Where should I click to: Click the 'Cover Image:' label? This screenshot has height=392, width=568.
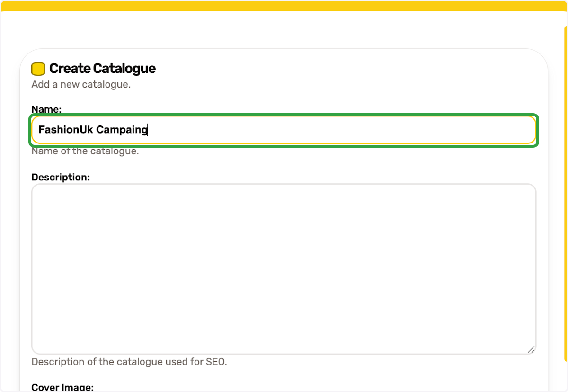coord(62,387)
